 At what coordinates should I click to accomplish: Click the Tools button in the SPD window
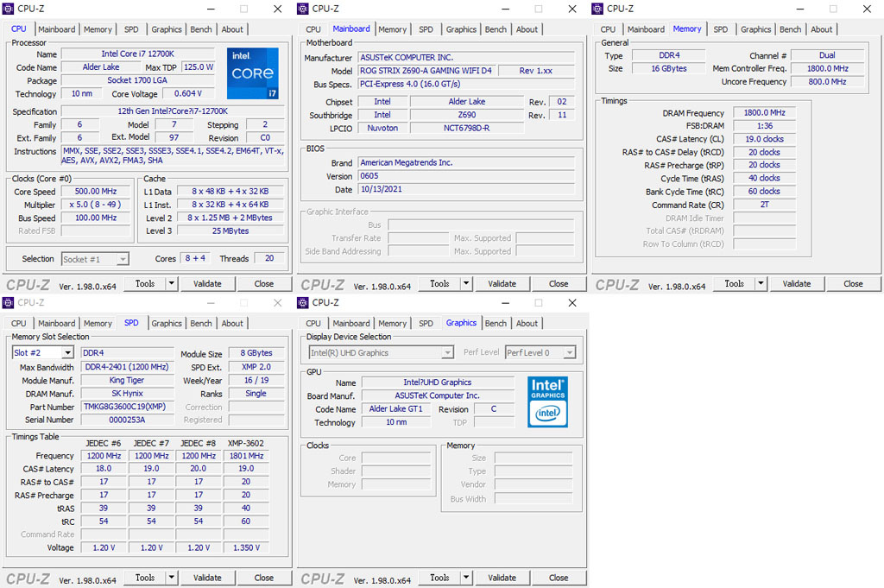pyautogui.click(x=145, y=578)
